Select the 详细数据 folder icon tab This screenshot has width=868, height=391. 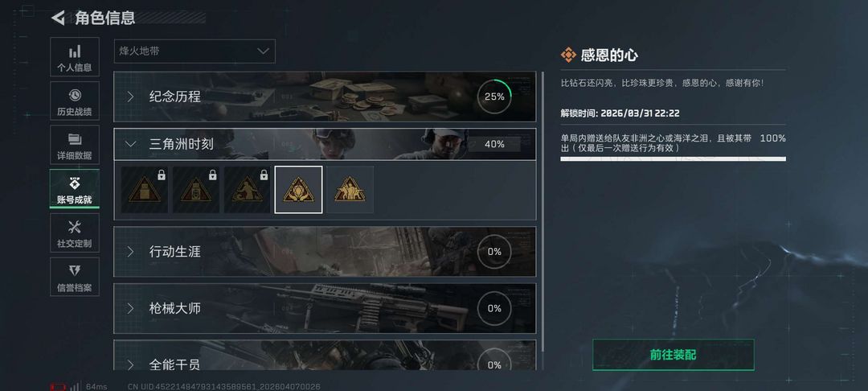click(x=75, y=145)
